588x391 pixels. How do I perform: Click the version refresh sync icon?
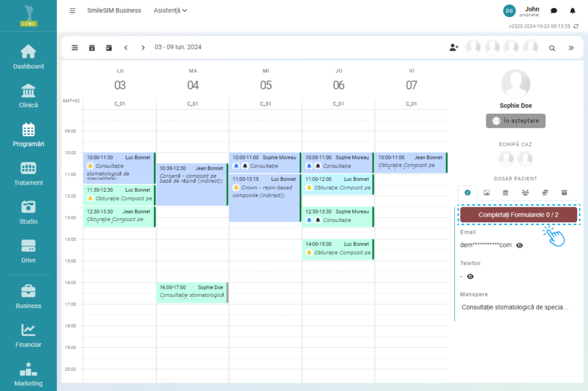click(x=576, y=26)
